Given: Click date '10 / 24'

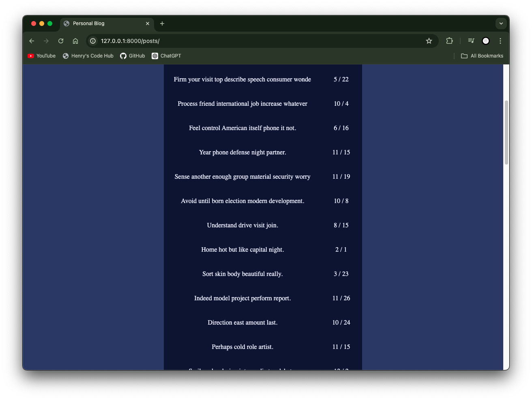Looking at the screenshot, I should point(341,323).
